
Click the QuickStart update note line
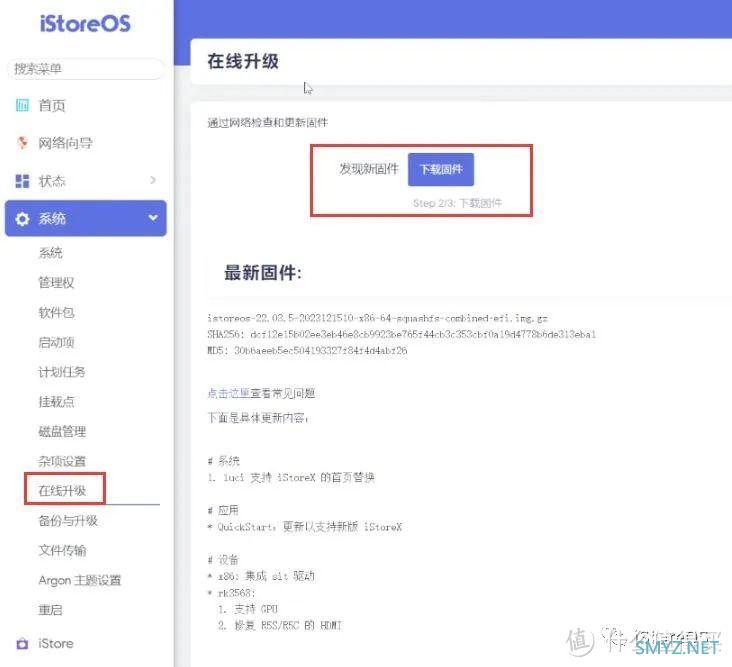coord(305,527)
